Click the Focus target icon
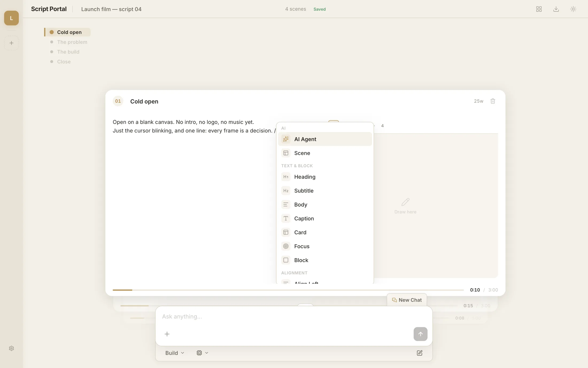 coord(286,246)
